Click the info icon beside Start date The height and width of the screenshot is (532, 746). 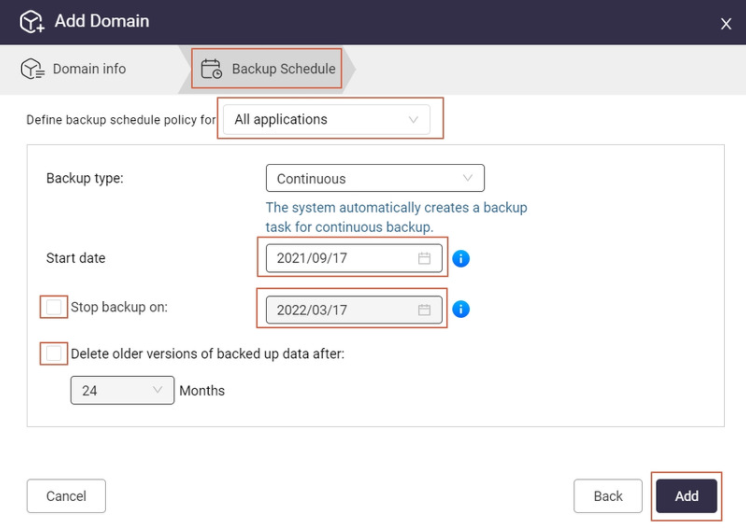click(461, 258)
